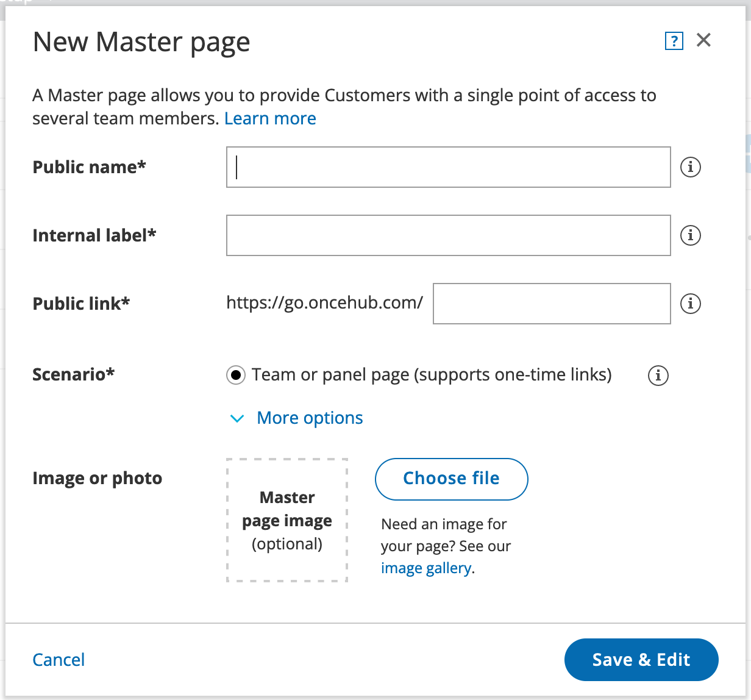
Task: Focus the Public name input field
Action: pyautogui.click(x=448, y=167)
